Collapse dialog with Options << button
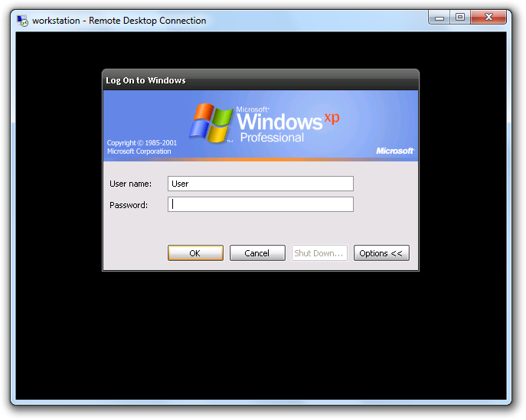This screenshot has height=420, width=526. click(x=381, y=253)
